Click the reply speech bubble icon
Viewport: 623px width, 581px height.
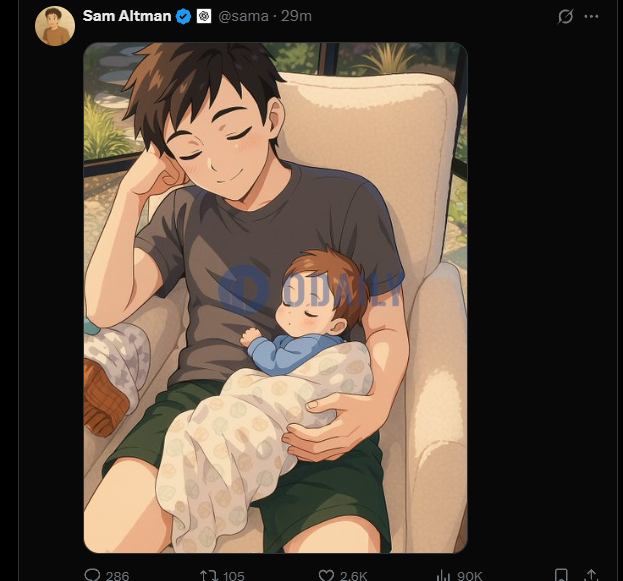(x=92, y=575)
